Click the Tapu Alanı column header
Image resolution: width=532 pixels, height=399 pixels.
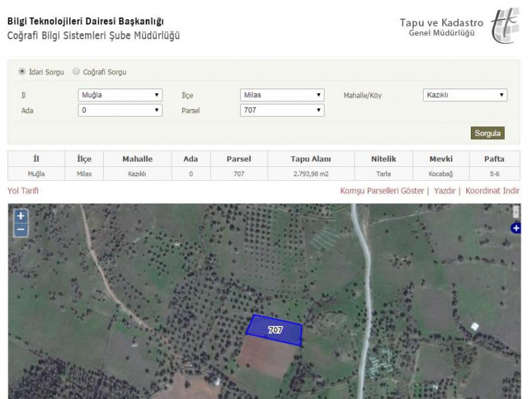pyautogui.click(x=311, y=159)
